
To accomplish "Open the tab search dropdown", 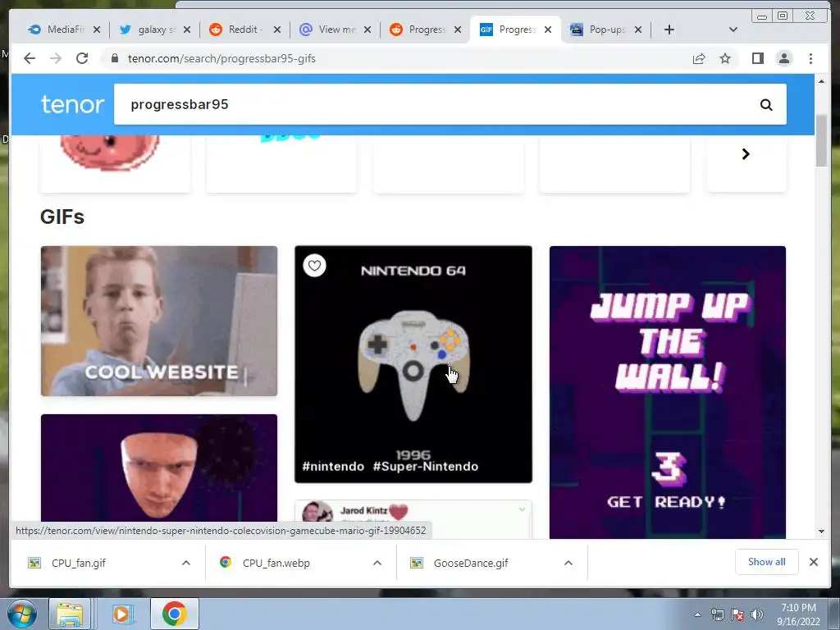I will point(733,30).
